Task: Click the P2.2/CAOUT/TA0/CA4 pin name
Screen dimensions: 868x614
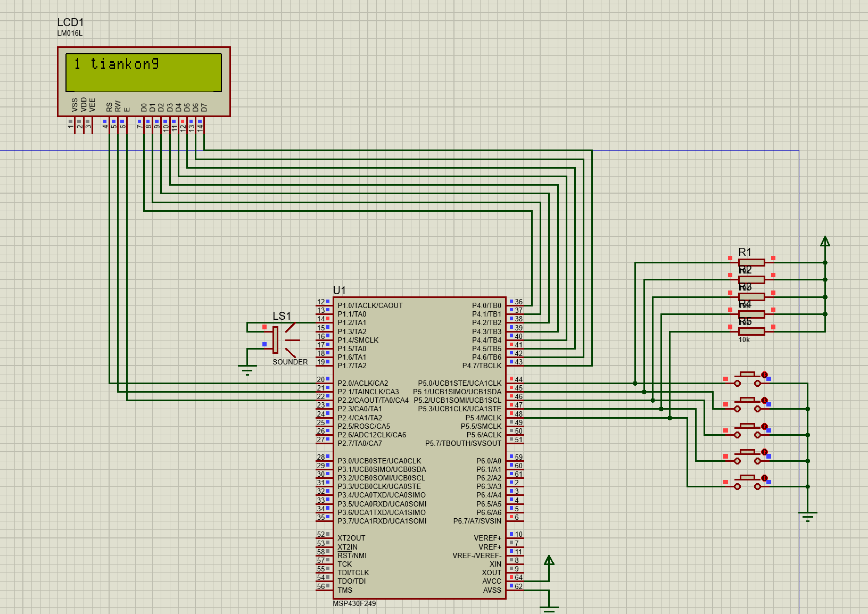Action: coord(373,400)
